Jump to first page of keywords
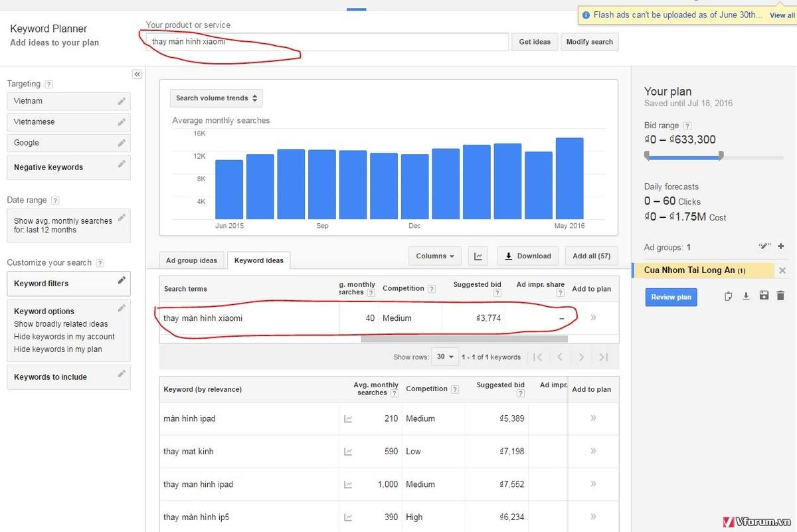The width and height of the screenshot is (797, 532). [538, 357]
